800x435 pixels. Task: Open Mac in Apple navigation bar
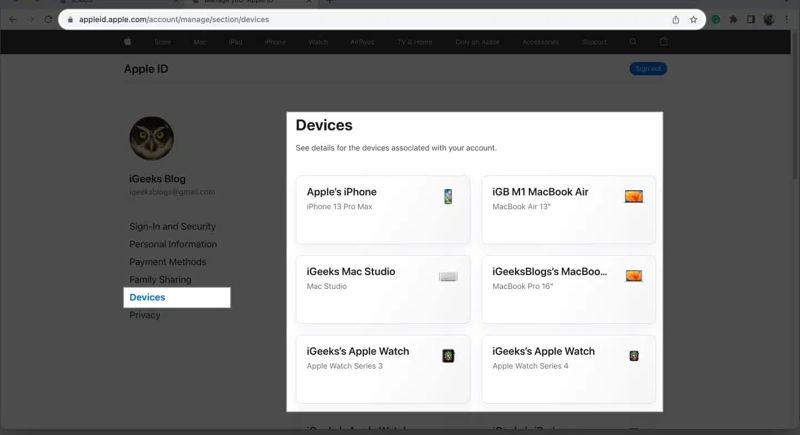click(x=199, y=42)
